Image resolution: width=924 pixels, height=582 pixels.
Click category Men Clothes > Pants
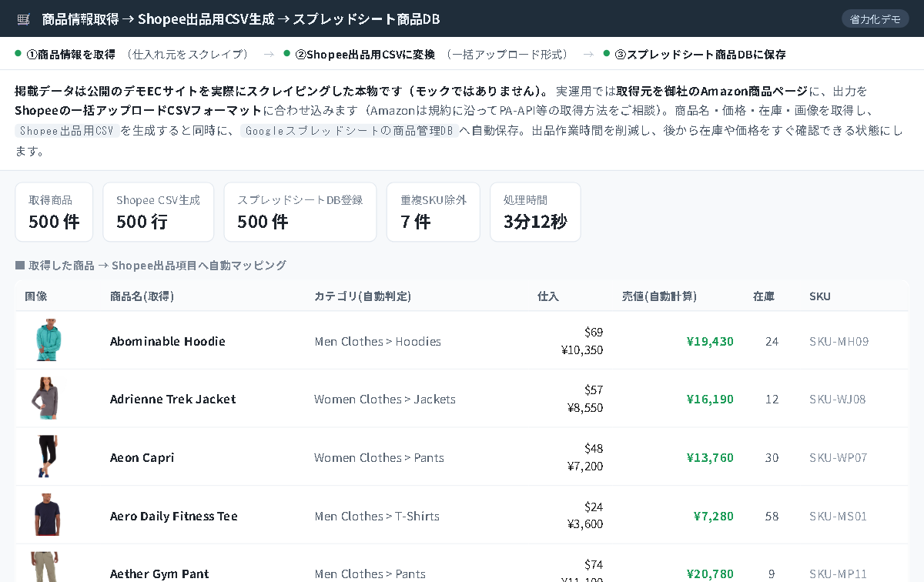[x=370, y=574]
